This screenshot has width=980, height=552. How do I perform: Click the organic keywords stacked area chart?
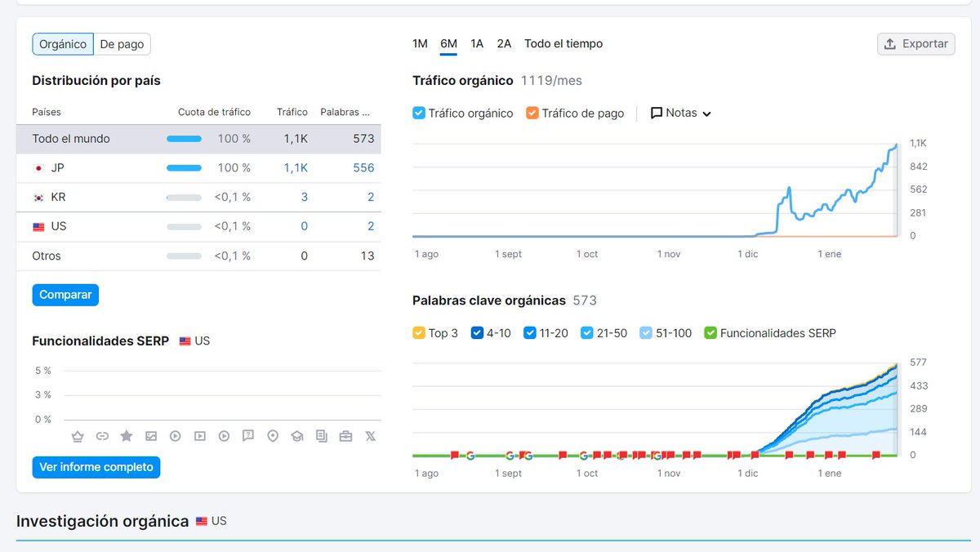(x=655, y=409)
